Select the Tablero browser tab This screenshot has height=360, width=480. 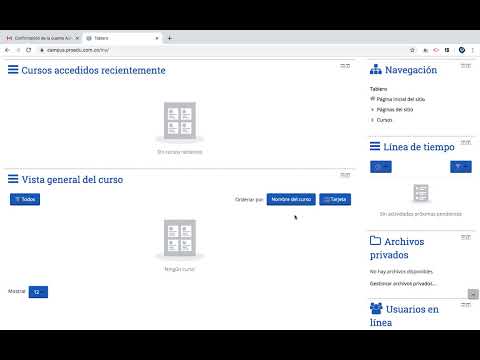click(122, 38)
